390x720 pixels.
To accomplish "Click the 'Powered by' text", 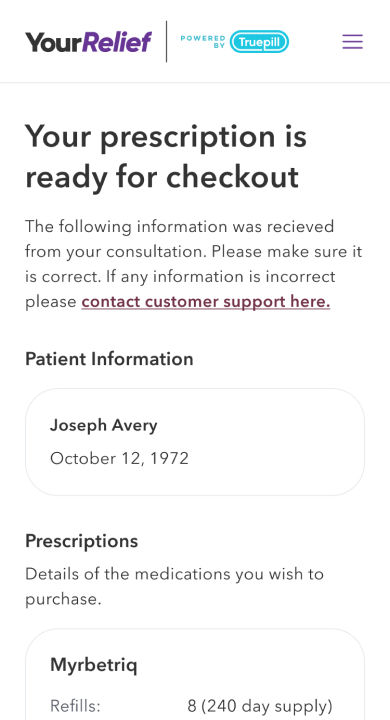I will [x=203, y=41].
